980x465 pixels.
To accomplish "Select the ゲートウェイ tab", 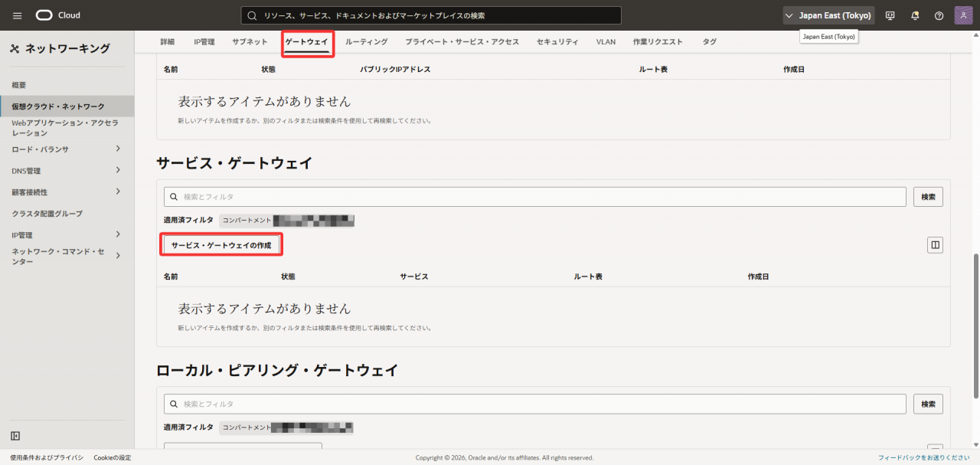I will [306, 42].
